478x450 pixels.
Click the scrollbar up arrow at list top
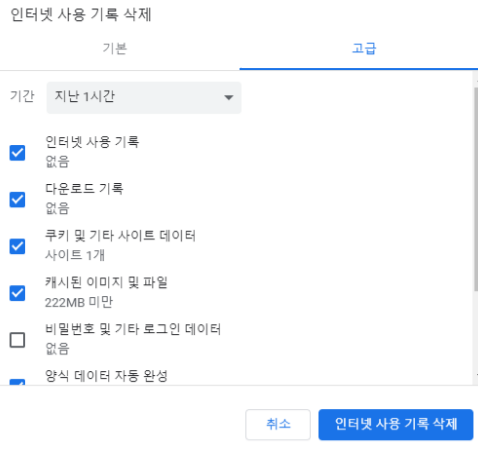click(476, 80)
